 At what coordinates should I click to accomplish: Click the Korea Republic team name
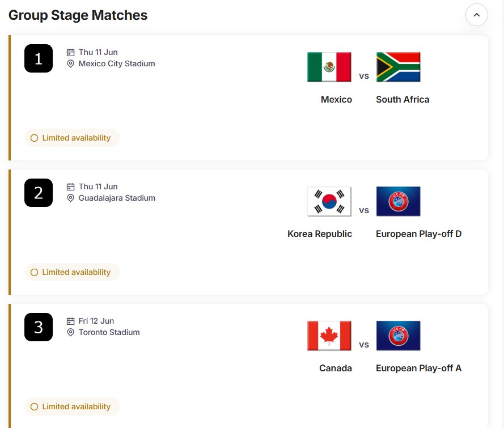320,234
